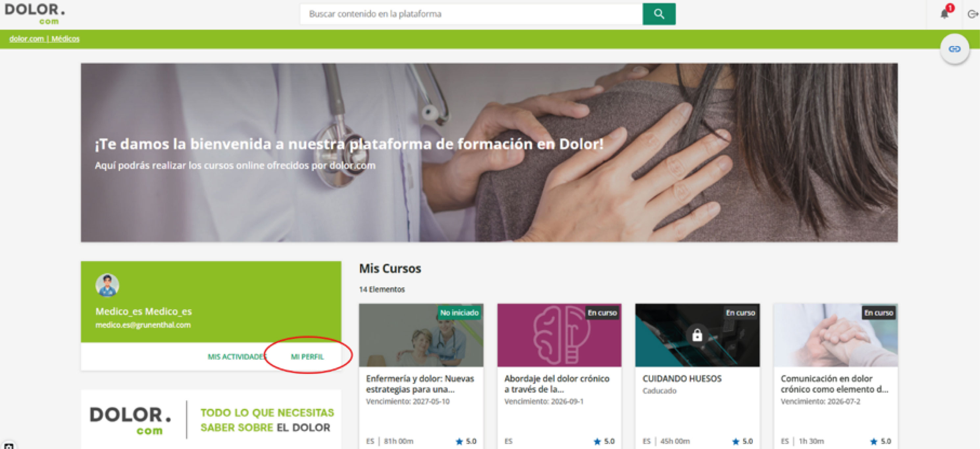Click the star rating on Comunicación en dolor card
980x449 pixels.
881,441
